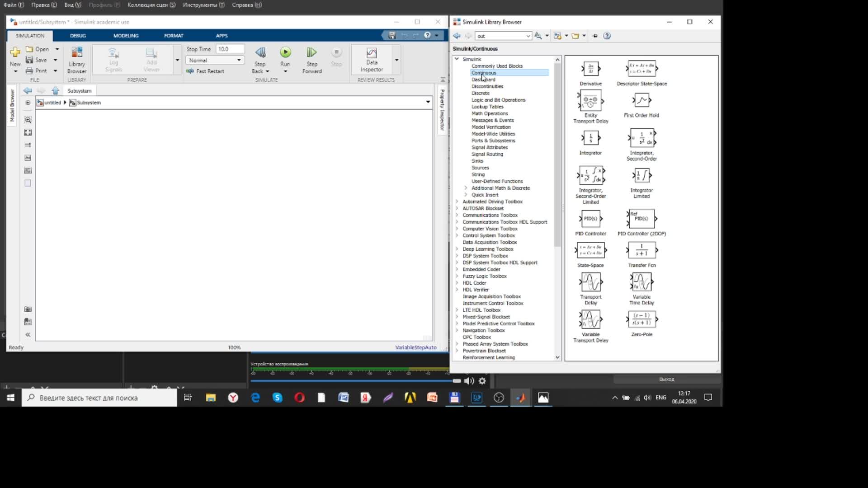Click the VariableStepAuto solver link
868x488 pixels.
pos(415,347)
